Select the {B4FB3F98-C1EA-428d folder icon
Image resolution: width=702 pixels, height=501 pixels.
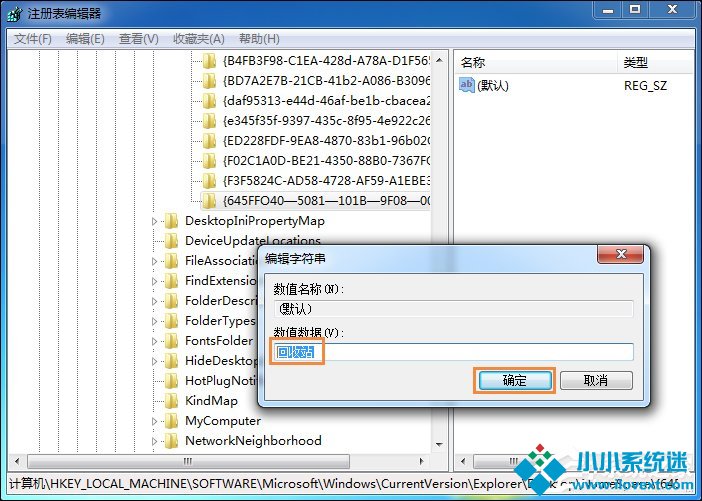click(x=209, y=60)
